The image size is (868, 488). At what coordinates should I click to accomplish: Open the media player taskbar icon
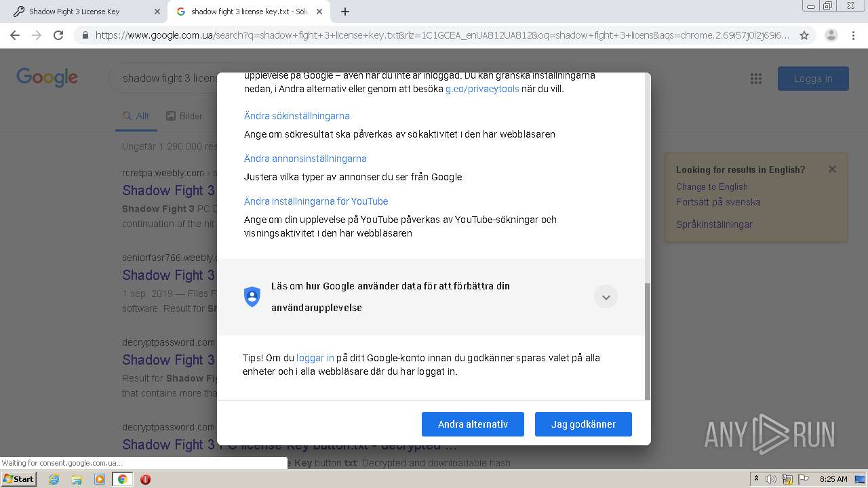pyautogui.click(x=100, y=479)
